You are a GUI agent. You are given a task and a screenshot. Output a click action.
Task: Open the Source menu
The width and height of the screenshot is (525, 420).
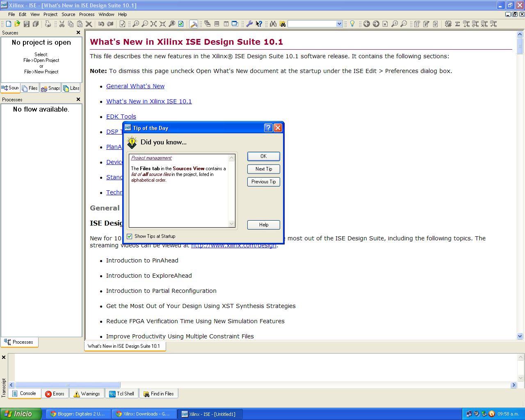coord(68,14)
